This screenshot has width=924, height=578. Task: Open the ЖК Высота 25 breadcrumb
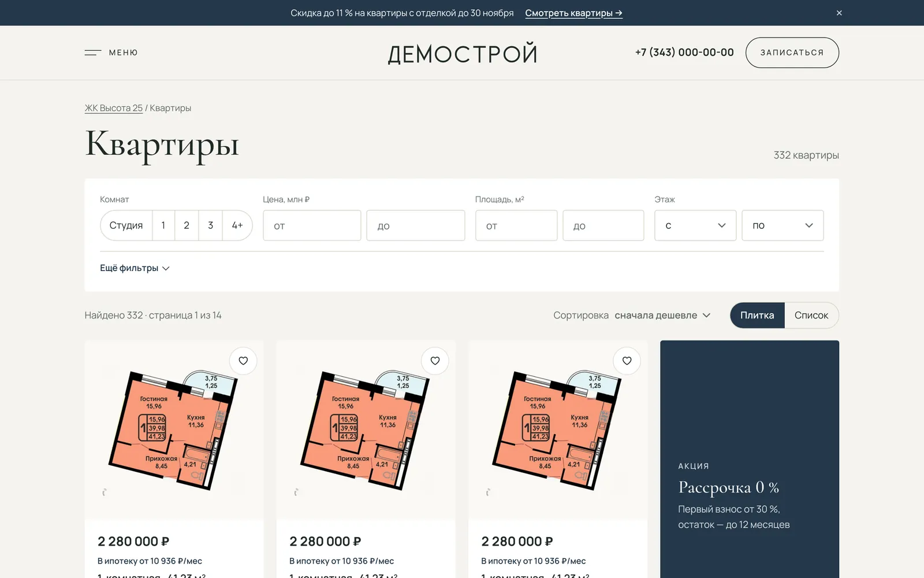[x=114, y=108]
